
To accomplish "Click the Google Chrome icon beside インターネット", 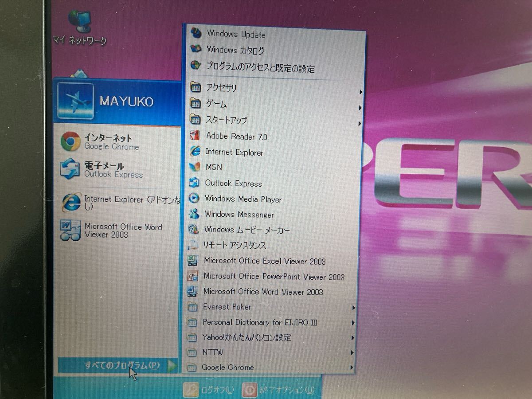I will click(70, 141).
